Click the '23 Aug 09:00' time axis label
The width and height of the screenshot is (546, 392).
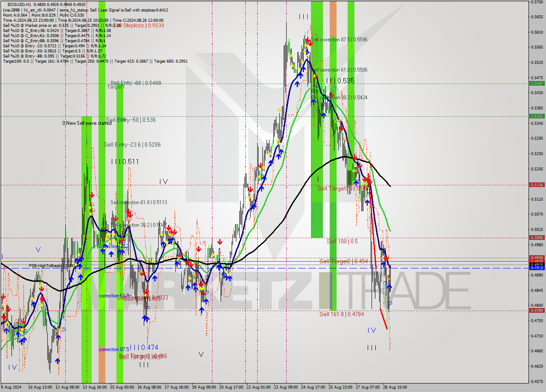pos(286,387)
